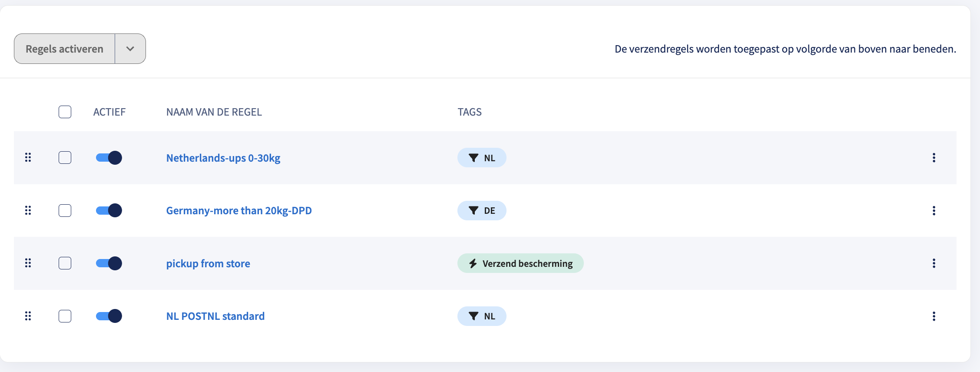Disable the Netherlands-ups 0-30kg rule toggle
Image resolution: width=980 pixels, height=372 pixels.
pyautogui.click(x=109, y=158)
